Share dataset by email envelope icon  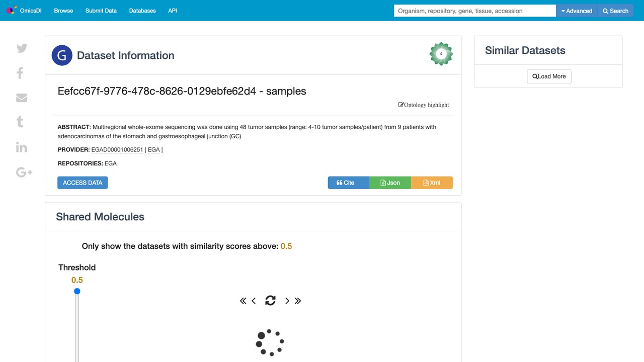22,98
